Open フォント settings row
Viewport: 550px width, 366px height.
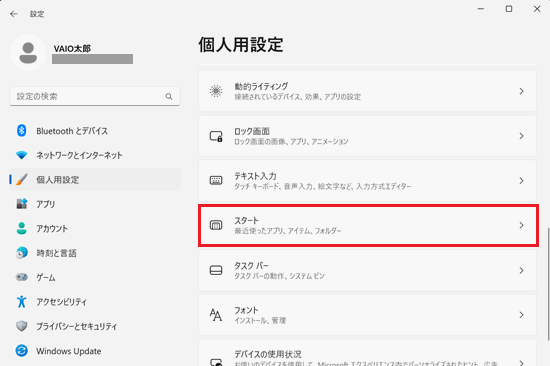[367, 315]
